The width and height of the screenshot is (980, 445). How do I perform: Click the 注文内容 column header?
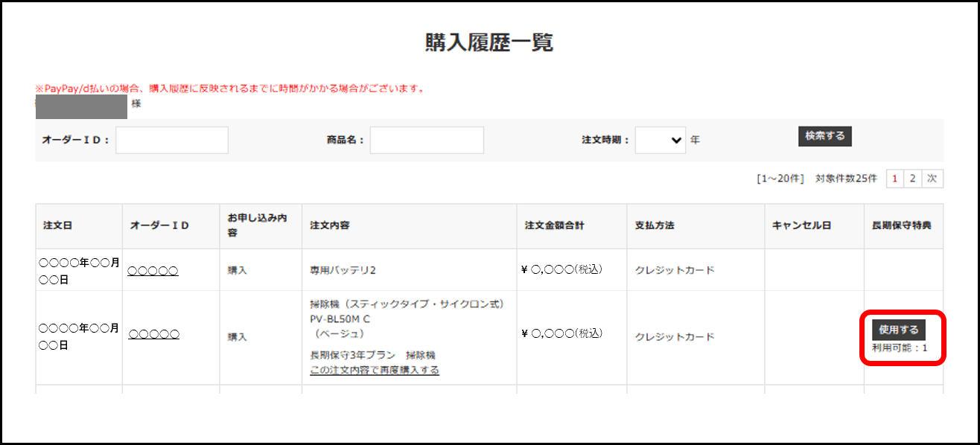330,225
